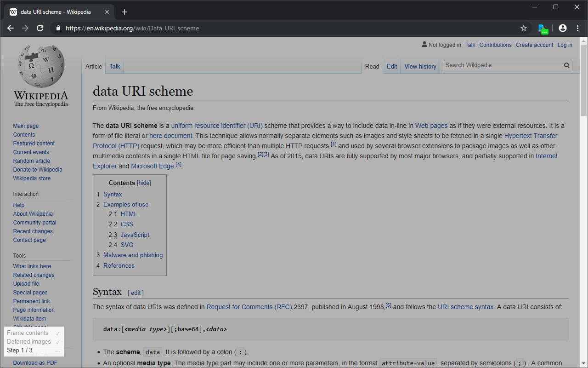The image size is (588, 368).
Task: Click the Wikipedia globe logo
Action: (41, 67)
